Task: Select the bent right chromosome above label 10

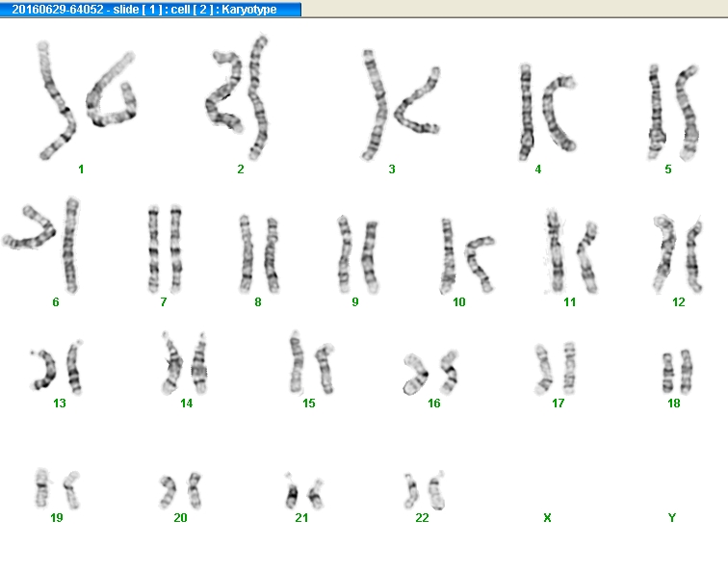Action: [x=480, y=263]
